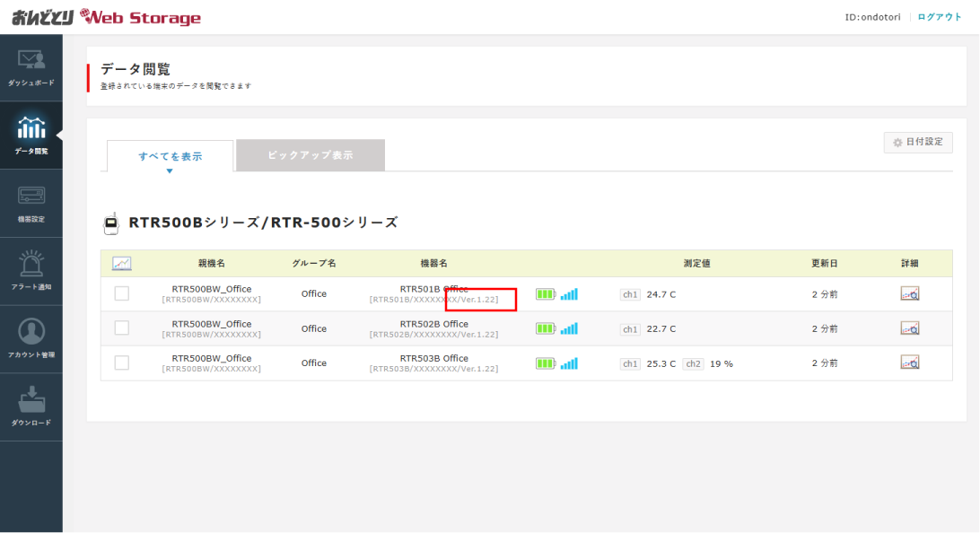The width and height of the screenshot is (980, 533).
Task: Tick the checkbox for RTR501B Office row
Action: point(122,293)
